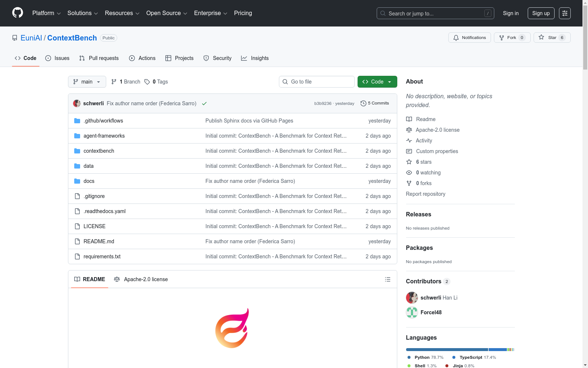Switch to the Insights tab

[x=255, y=58]
